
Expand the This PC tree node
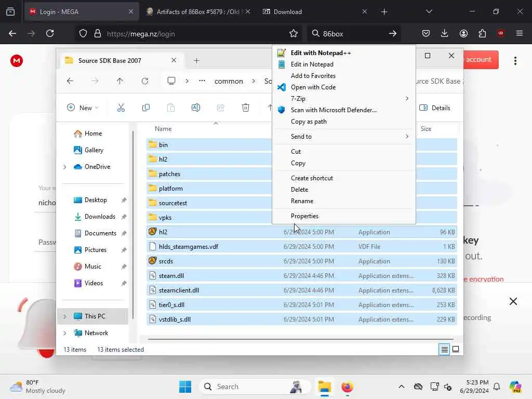tap(65, 316)
